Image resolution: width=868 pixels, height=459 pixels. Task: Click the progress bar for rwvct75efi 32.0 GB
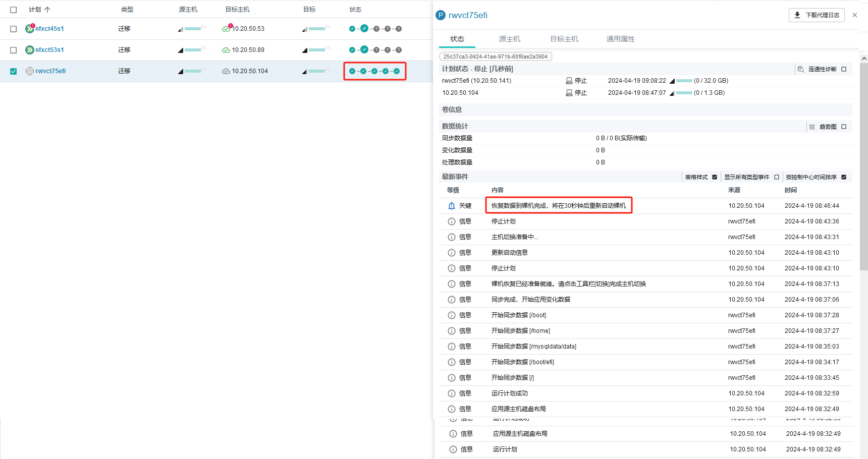[x=684, y=81]
